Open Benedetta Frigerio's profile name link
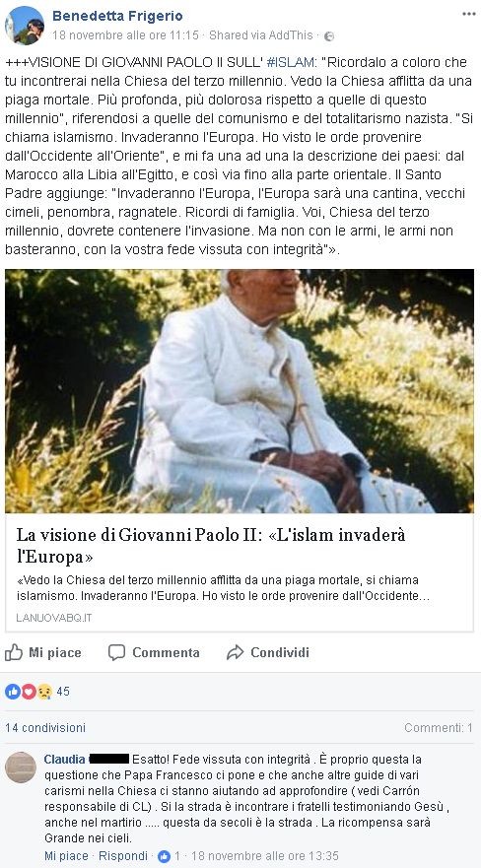The width and height of the screenshot is (481, 868). (117, 16)
